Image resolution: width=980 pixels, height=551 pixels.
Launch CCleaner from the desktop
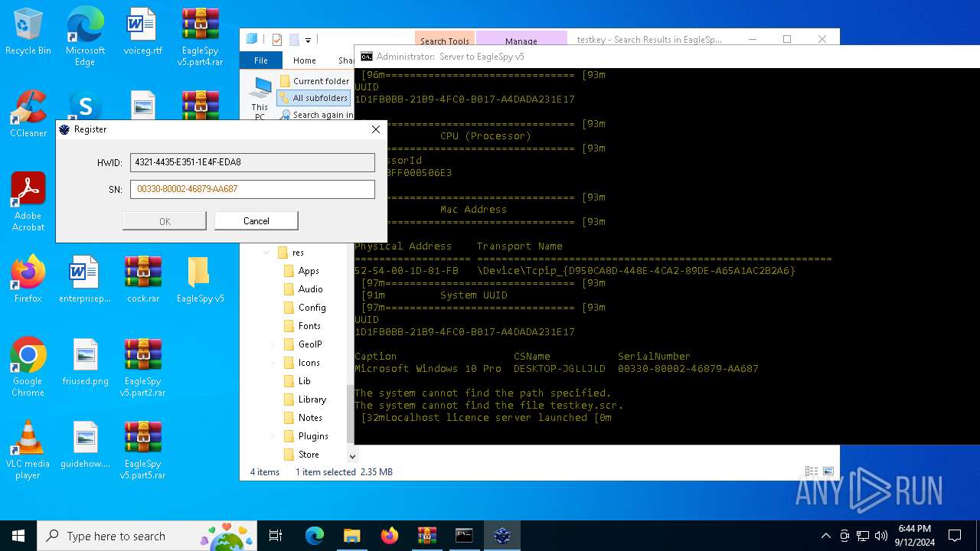(28, 113)
